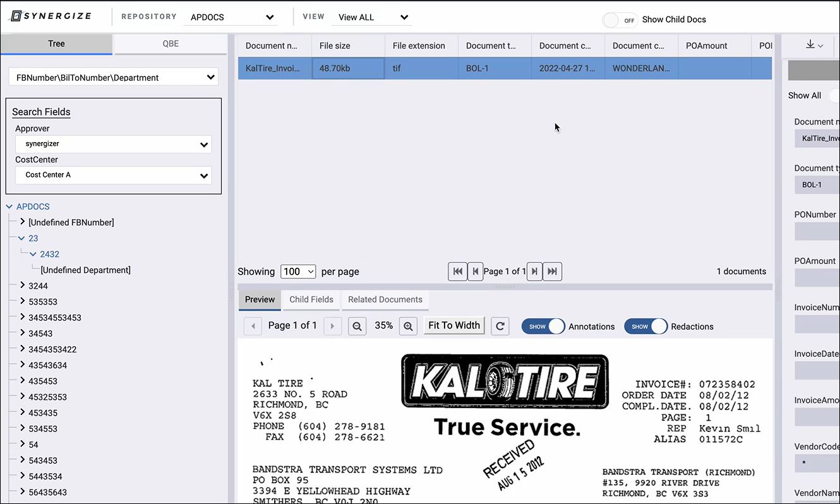Collapse tree node 2432
The image size is (840, 504).
(x=33, y=254)
